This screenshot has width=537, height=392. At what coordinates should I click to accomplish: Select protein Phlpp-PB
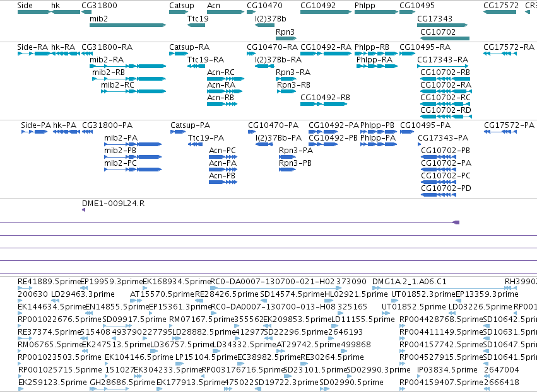(x=379, y=132)
